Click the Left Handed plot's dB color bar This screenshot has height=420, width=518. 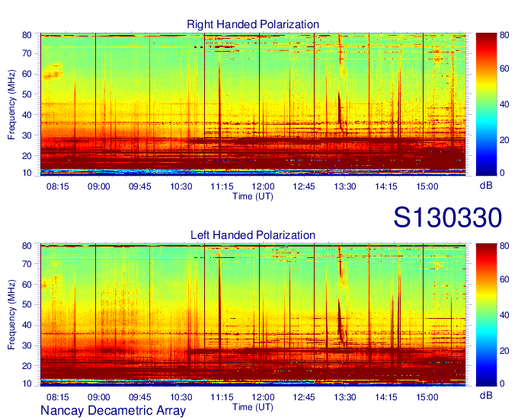pyautogui.click(x=486, y=315)
